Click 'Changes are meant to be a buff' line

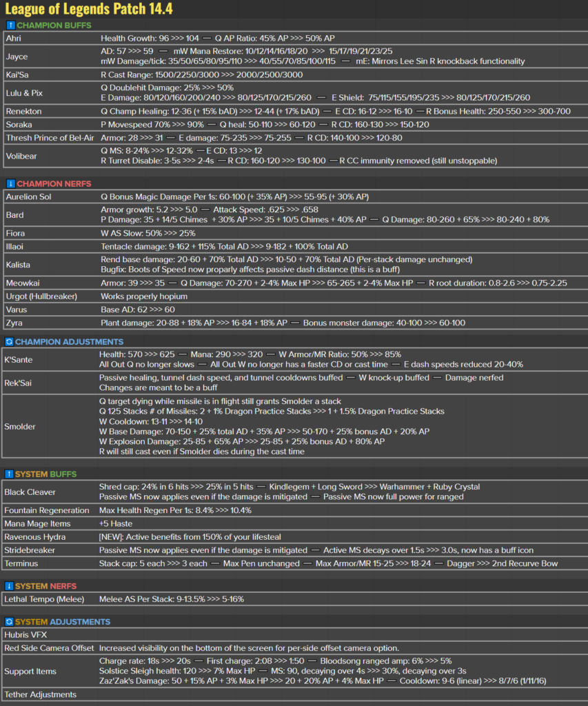coord(158,387)
